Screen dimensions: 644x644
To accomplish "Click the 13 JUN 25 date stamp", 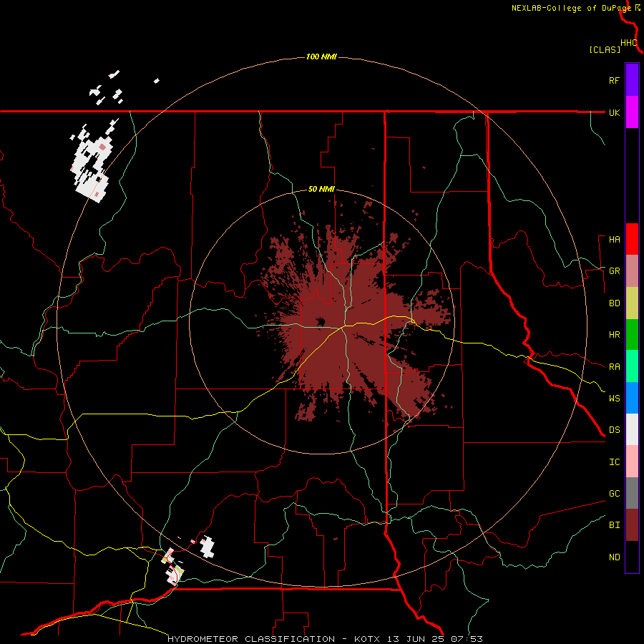I will [x=416, y=639].
